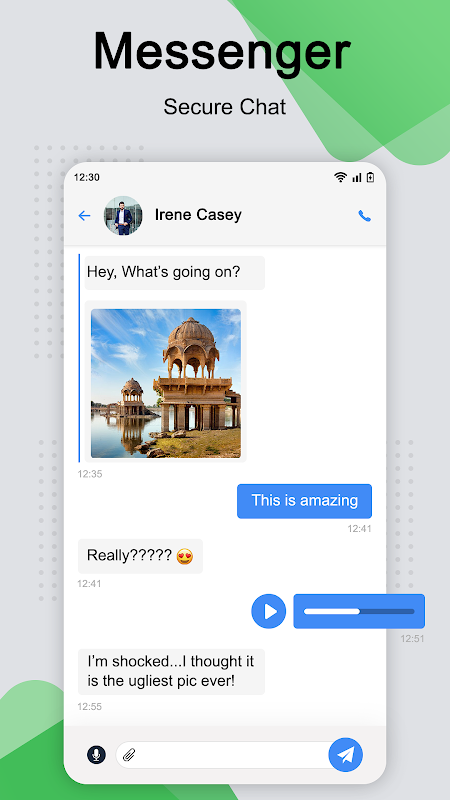
Task: Call Irene Casey using the phone icon
Action: (364, 216)
